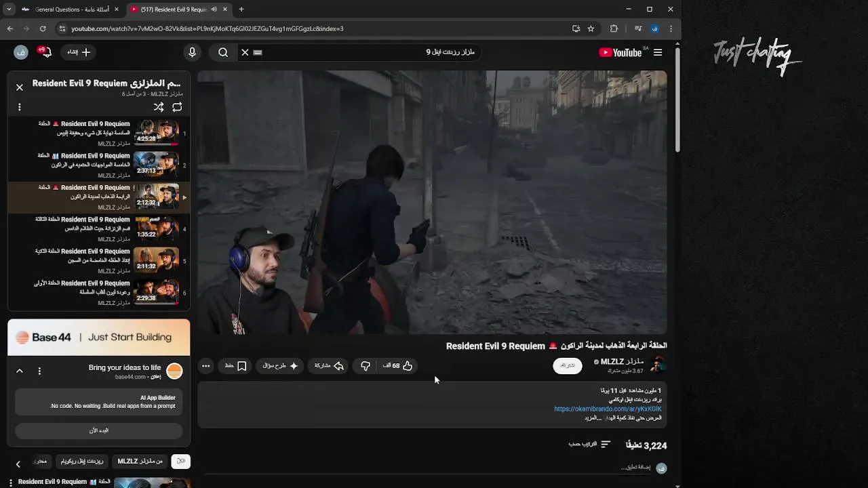The width and height of the screenshot is (868, 488).
Task: Collapse the Base44 ad chevron
Action: pos(20,371)
